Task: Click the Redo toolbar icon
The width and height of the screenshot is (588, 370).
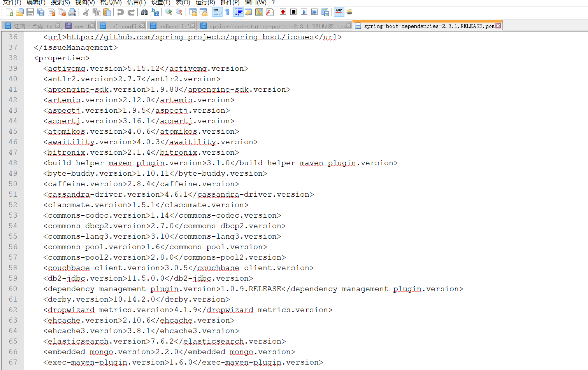Action: coord(131,12)
